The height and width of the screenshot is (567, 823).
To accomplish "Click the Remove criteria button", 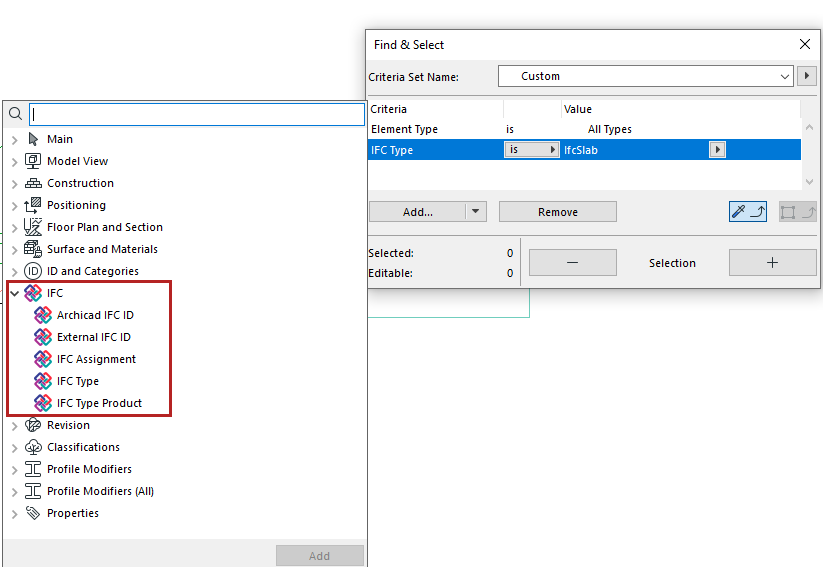I will [x=557, y=212].
